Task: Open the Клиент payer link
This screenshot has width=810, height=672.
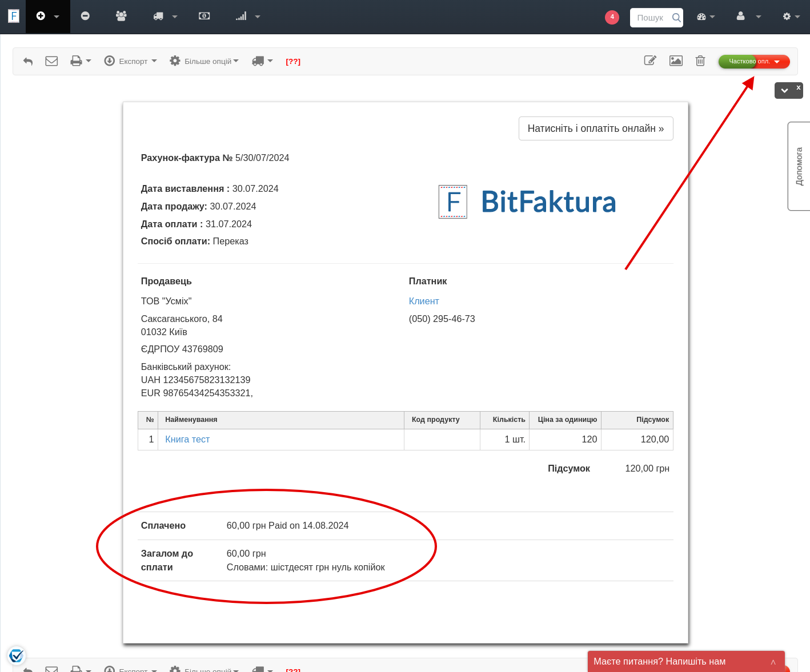Action: [x=424, y=301]
